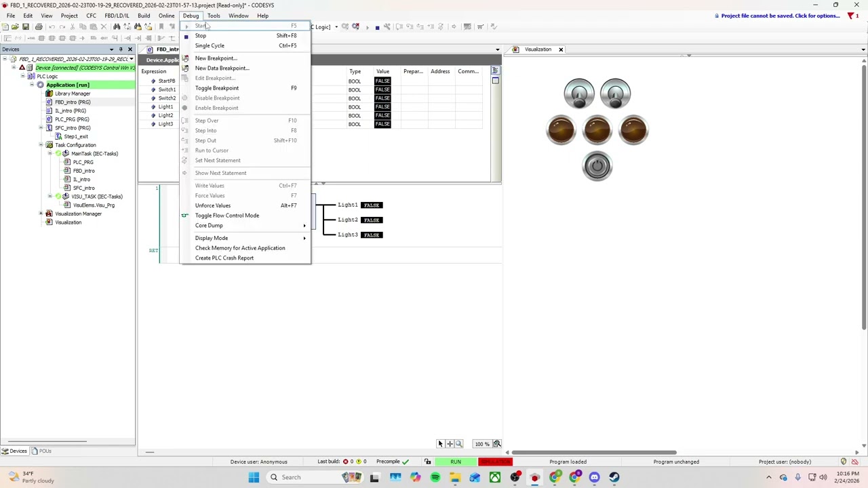This screenshot has height=488, width=868.
Task: Click the File Explorer taskbar icon
Action: pos(455,477)
